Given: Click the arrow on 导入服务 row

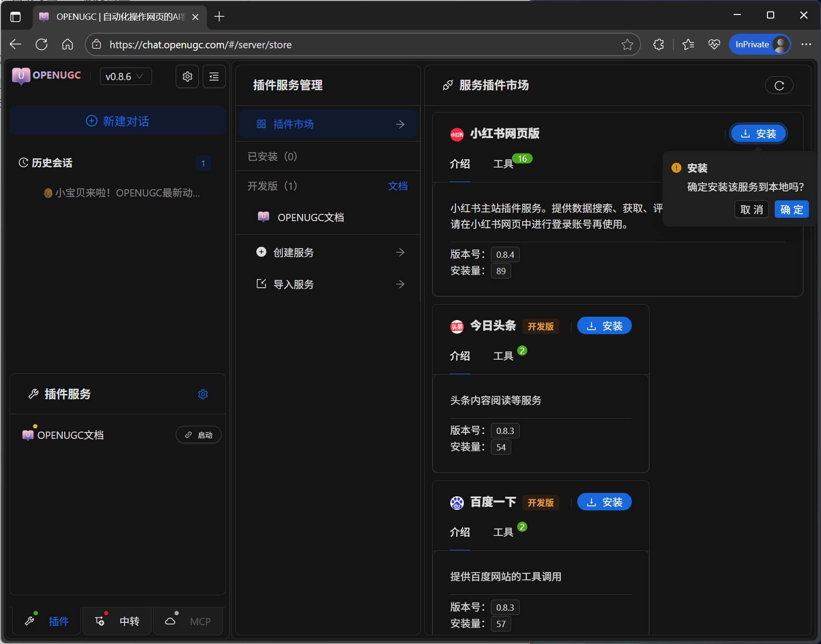Looking at the screenshot, I should click(400, 284).
